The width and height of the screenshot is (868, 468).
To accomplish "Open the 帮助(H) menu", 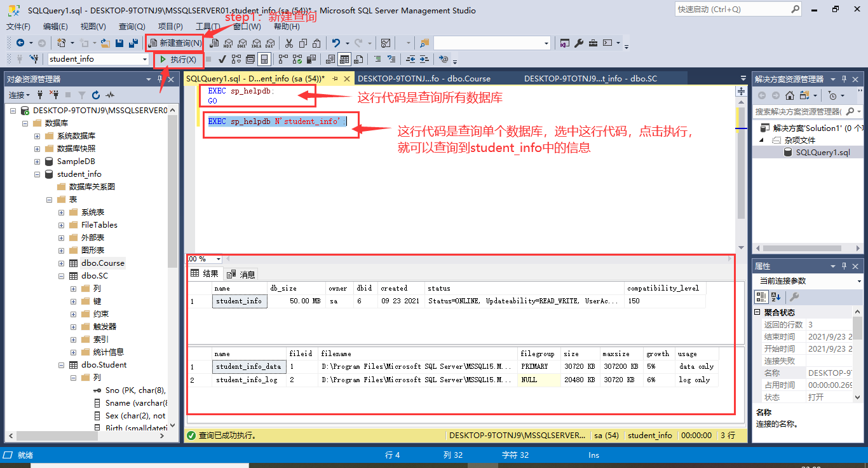I will coord(287,26).
